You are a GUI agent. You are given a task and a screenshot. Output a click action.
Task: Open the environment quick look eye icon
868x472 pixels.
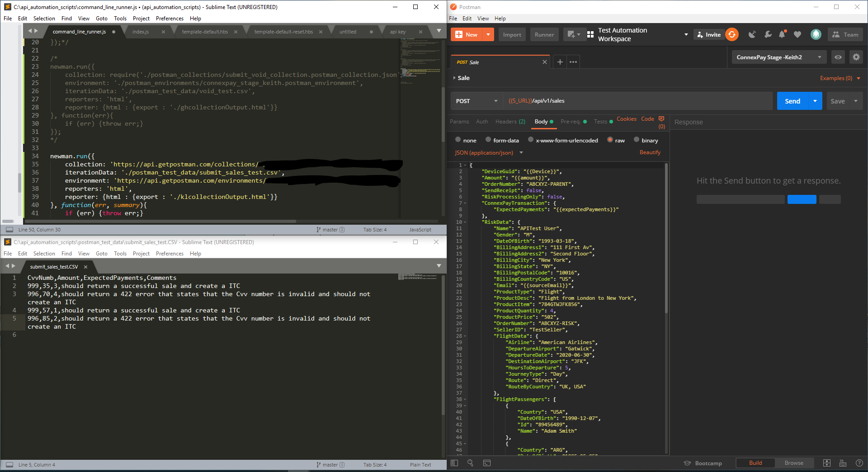point(838,57)
